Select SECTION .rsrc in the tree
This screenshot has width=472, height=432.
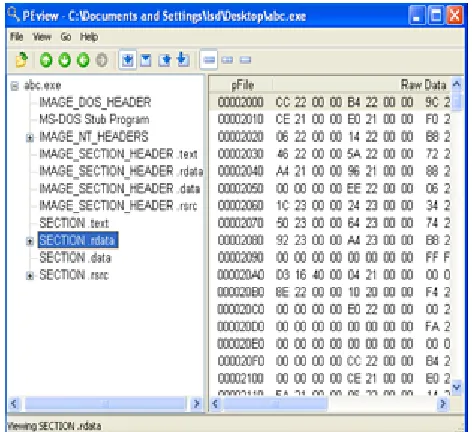point(74,275)
